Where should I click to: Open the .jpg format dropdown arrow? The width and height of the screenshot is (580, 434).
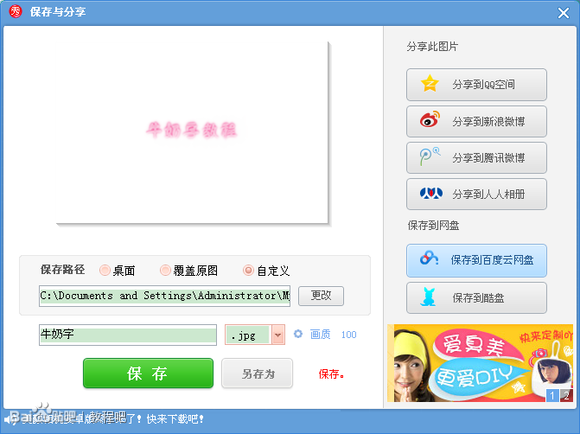point(278,335)
